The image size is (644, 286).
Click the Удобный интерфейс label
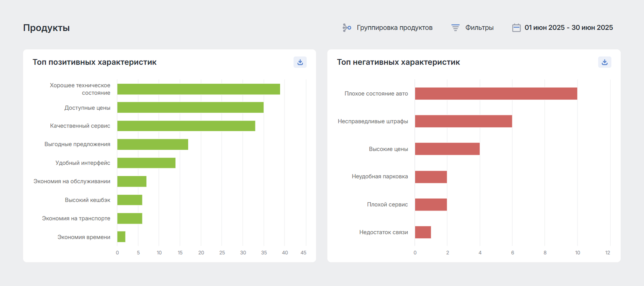click(x=83, y=163)
